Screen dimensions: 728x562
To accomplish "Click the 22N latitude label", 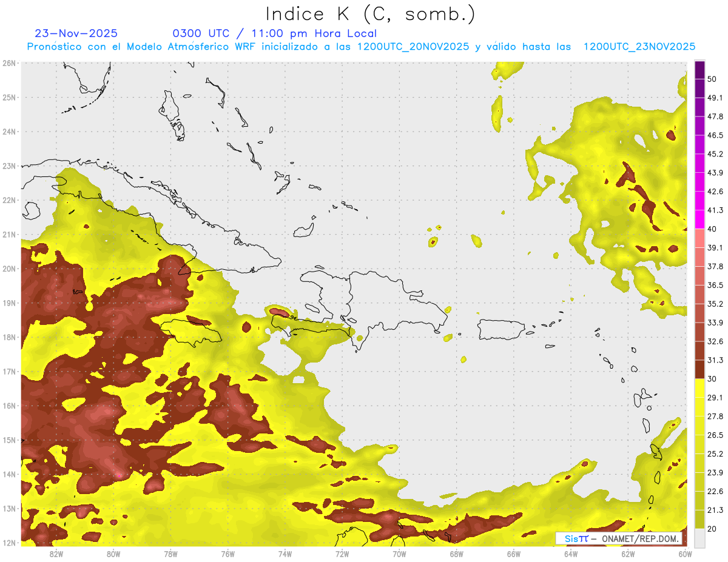I will (10, 200).
